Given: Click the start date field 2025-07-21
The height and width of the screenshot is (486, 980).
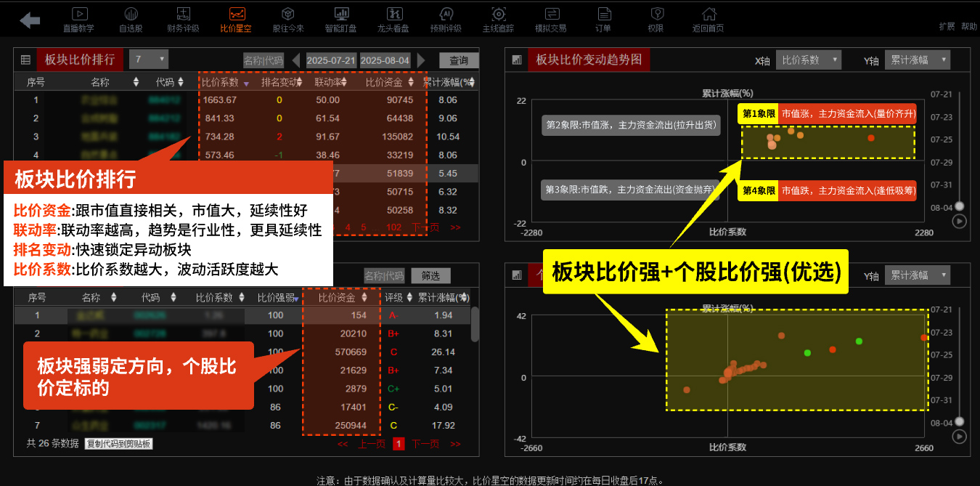Looking at the screenshot, I should point(331,60).
